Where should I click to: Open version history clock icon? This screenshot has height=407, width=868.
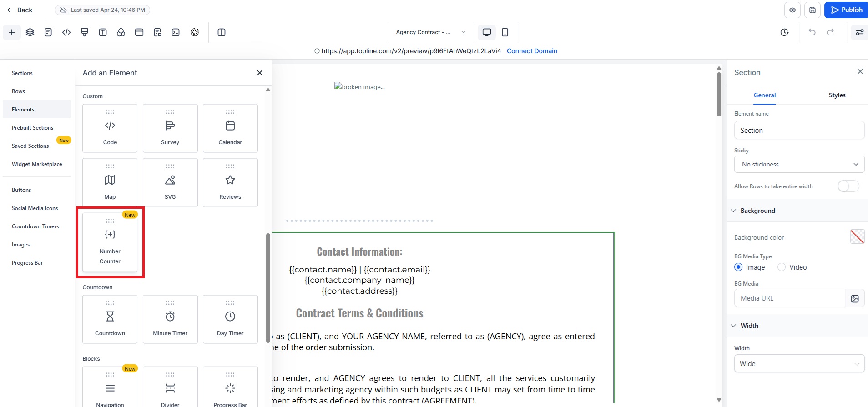coord(784,32)
